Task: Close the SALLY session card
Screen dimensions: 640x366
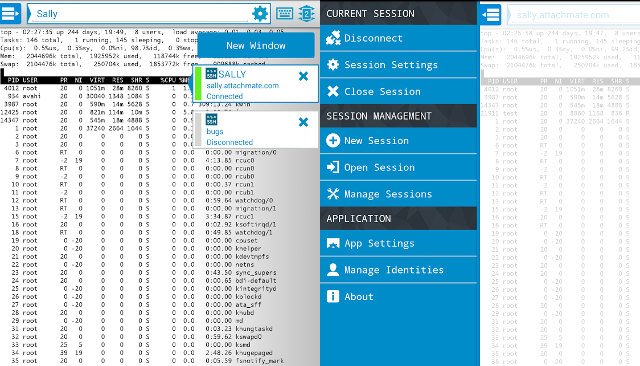Action: (x=303, y=76)
